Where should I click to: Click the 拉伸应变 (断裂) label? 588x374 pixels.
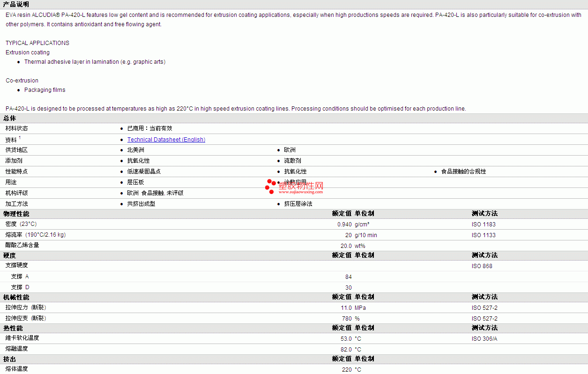(26, 318)
